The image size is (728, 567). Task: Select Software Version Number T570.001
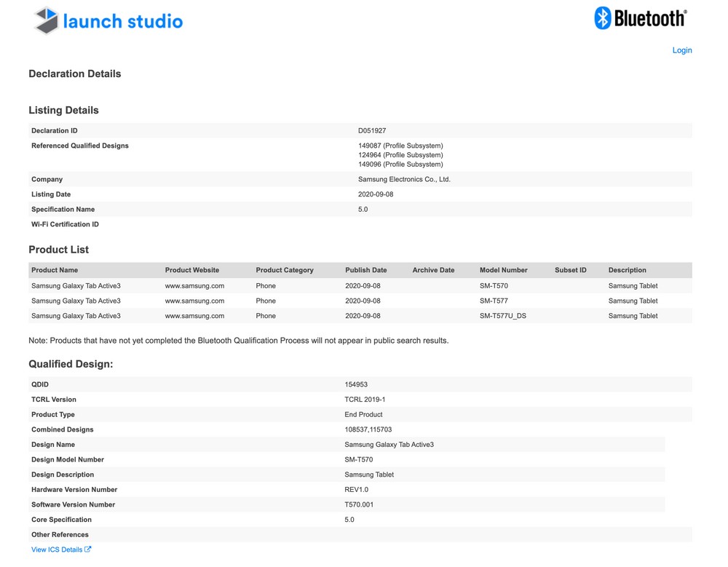coord(359,504)
